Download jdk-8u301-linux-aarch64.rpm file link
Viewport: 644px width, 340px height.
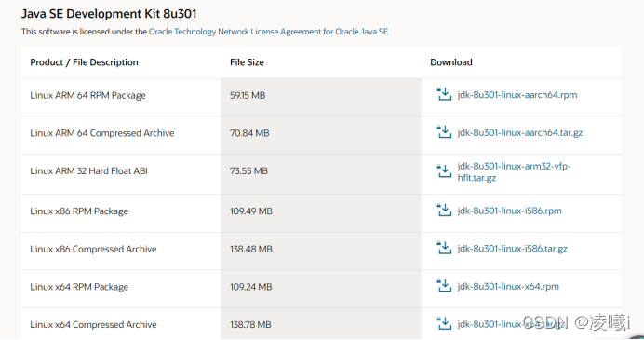click(x=517, y=95)
